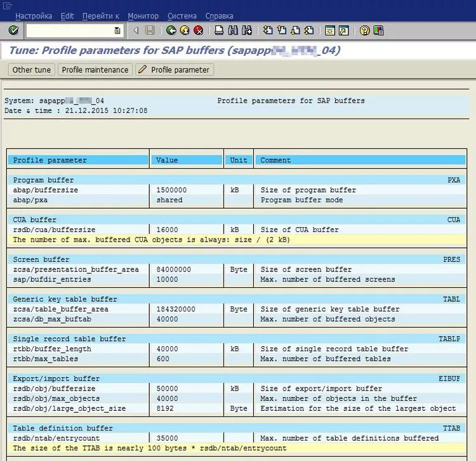The width and height of the screenshot is (476, 461).
Task: Select the value shared
Action: coord(169,200)
